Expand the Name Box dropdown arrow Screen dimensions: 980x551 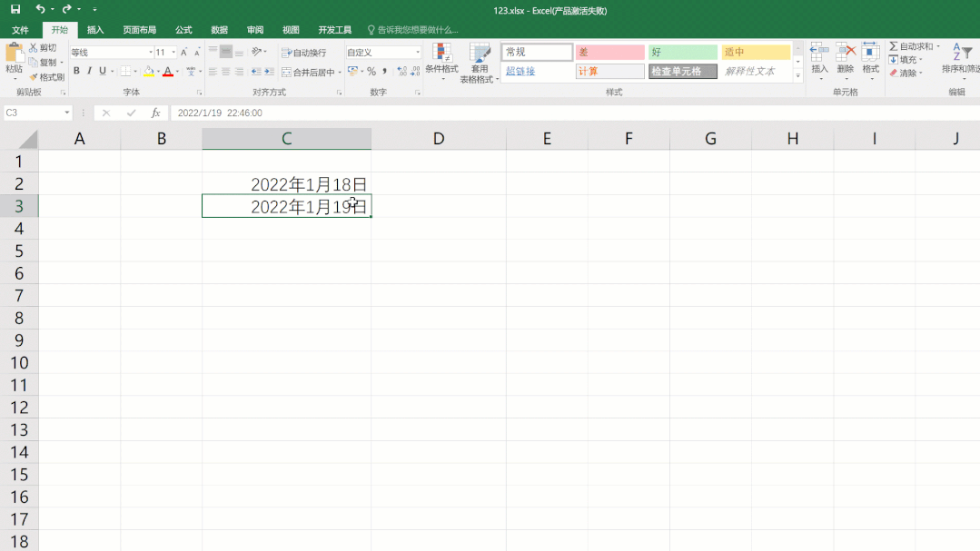tap(67, 113)
